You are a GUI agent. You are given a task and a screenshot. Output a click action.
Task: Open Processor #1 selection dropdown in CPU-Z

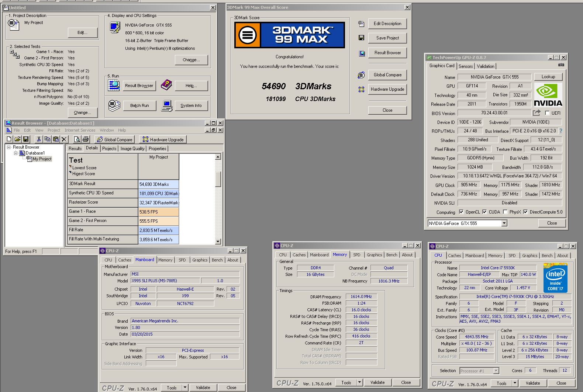tap(496, 371)
